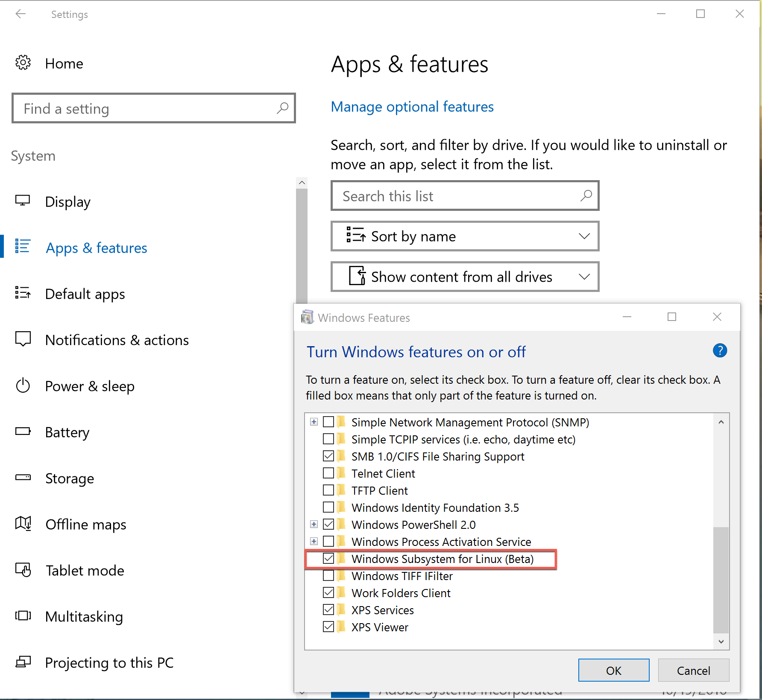This screenshot has width=762, height=700.
Task: Uncheck Windows PowerShell 2.0 checkbox
Action: tap(328, 525)
